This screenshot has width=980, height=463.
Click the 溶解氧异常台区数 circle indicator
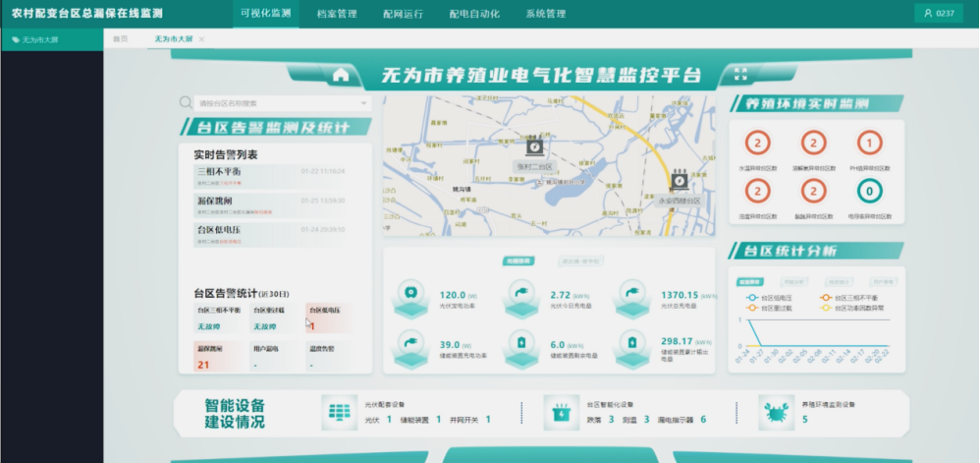click(813, 144)
